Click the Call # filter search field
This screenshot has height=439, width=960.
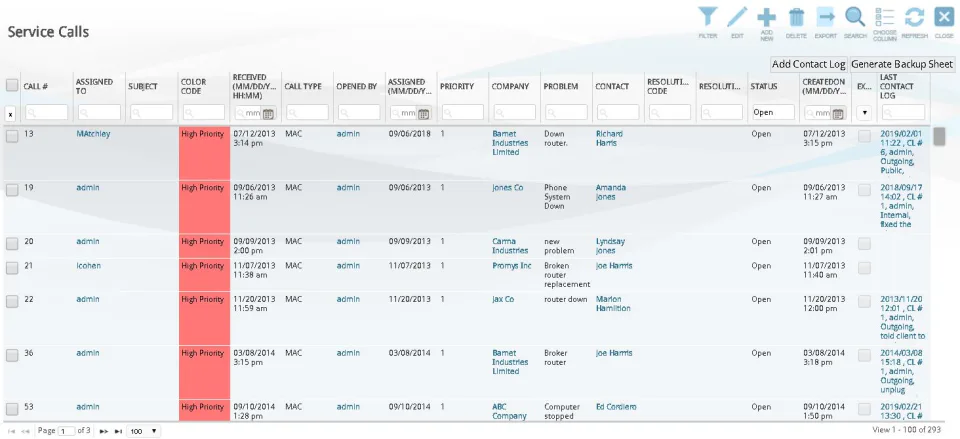47,113
